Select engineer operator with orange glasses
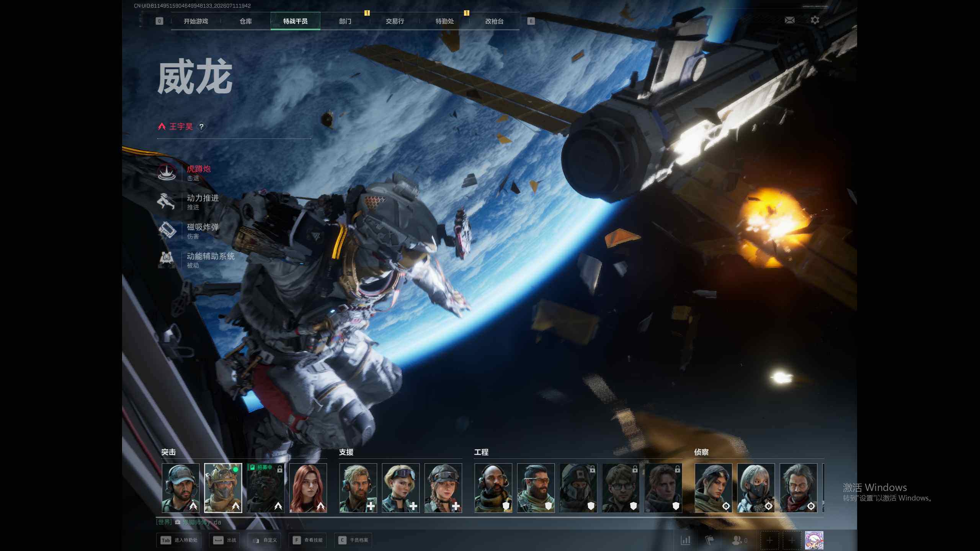The image size is (980, 551). pos(536,488)
